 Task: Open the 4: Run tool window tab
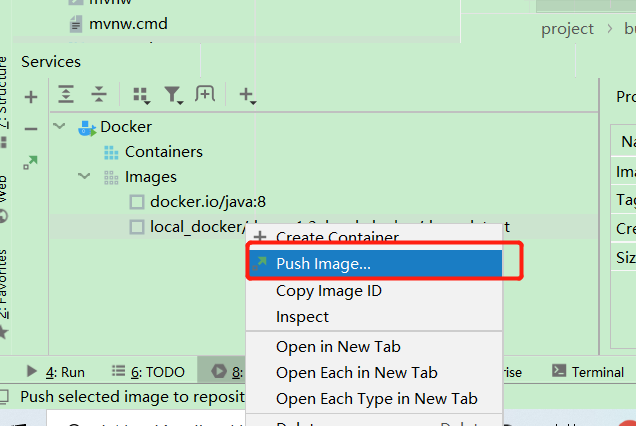(x=56, y=372)
